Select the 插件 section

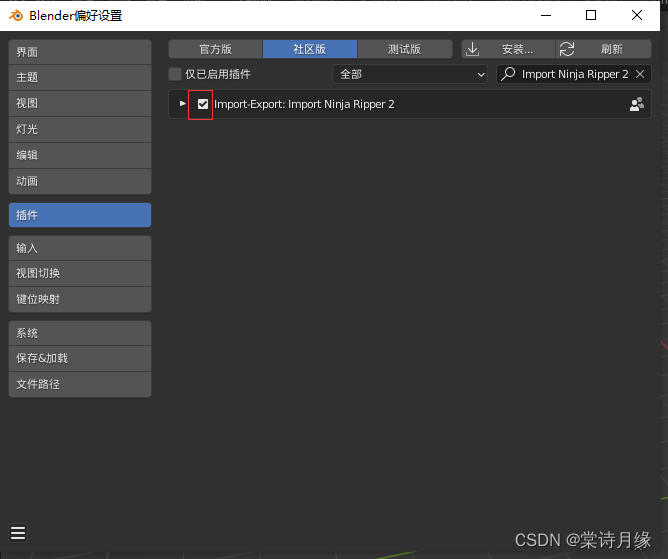click(x=80, y=215)
